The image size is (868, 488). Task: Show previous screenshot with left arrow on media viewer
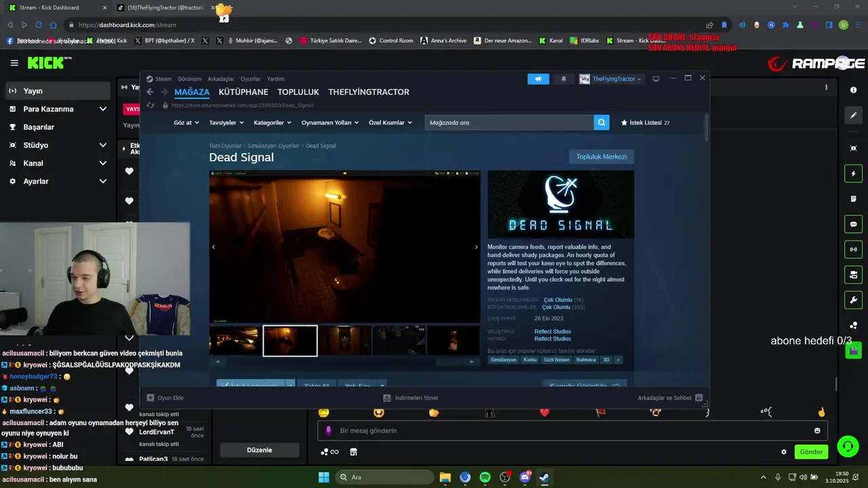coord(214,247)
